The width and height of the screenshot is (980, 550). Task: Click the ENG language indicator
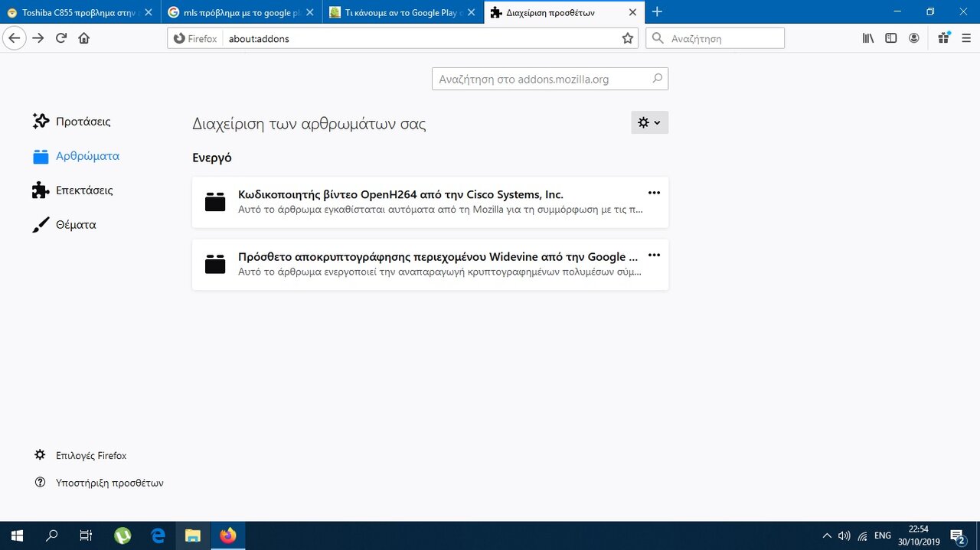click(x=883, y=536)
